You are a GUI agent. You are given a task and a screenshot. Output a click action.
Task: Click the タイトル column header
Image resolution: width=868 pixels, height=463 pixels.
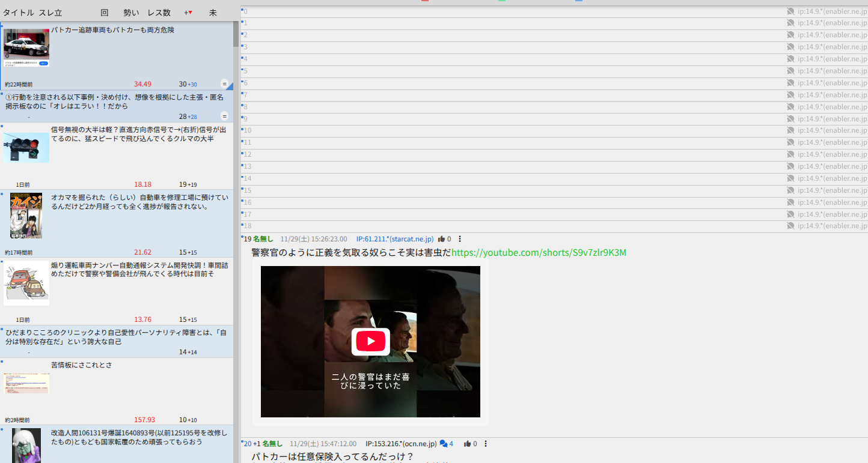point(18,13)
